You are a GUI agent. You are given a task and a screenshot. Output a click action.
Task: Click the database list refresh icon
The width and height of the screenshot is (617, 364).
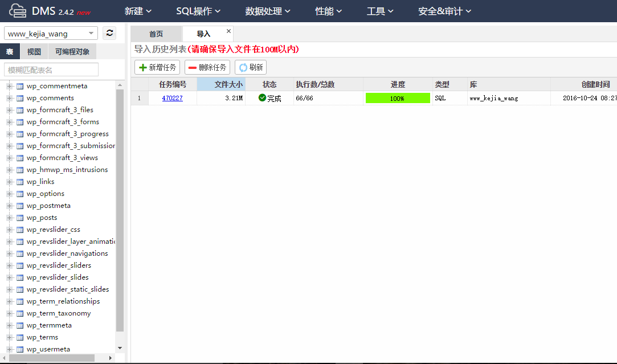109,33
